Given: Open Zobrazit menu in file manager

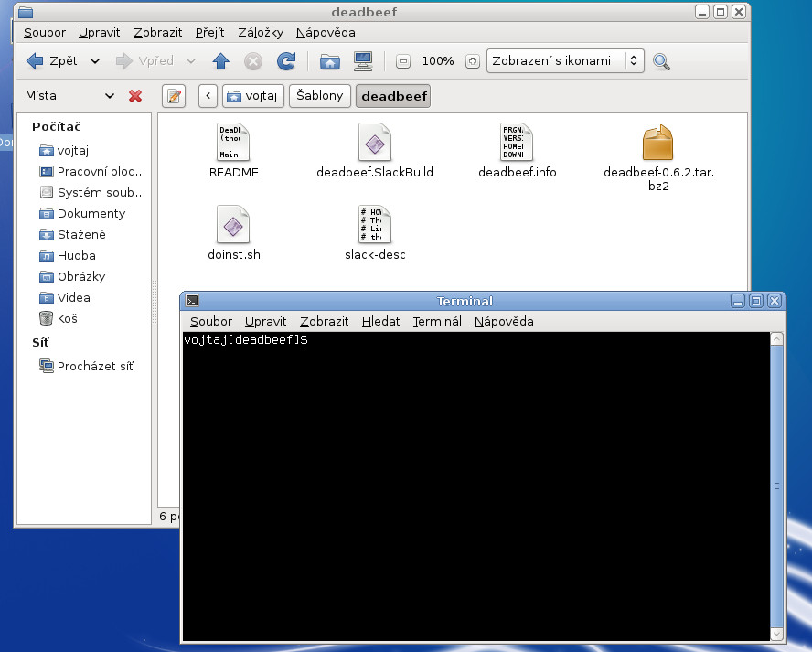Looking at the screenshot, I should pyautogui.click(x=158, y=33).
